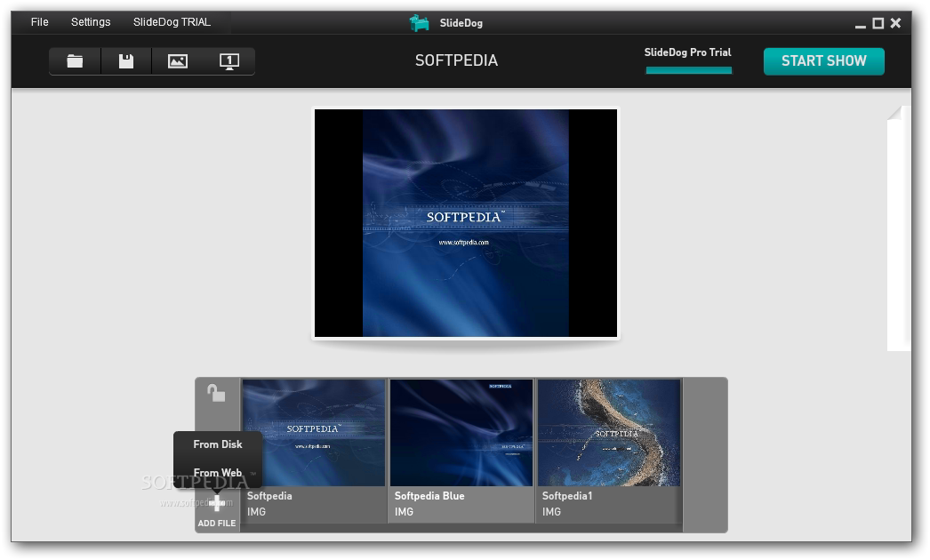Image resolution: width=930 pixels, height=560 pixels.
Task: Click the monitor display settings icon
Action: 228,61
